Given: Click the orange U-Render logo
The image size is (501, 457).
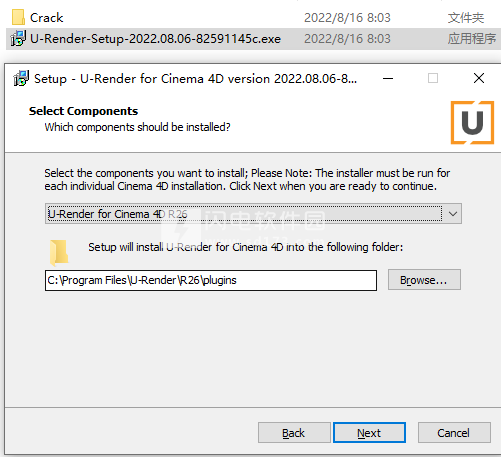Looking at the screenshot, I should pos(472,123).
